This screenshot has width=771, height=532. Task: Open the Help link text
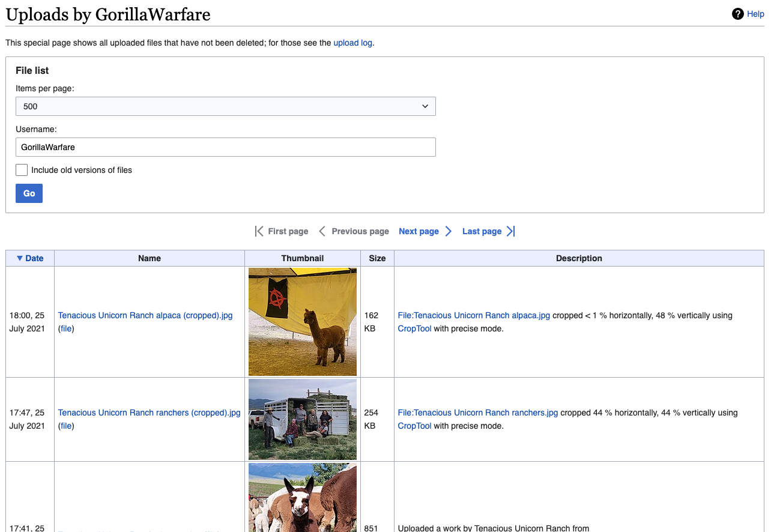[x=755, y=14]
